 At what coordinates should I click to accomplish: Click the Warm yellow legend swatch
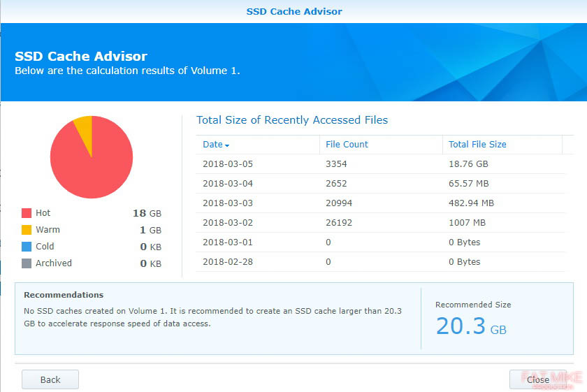click(27, 229)
